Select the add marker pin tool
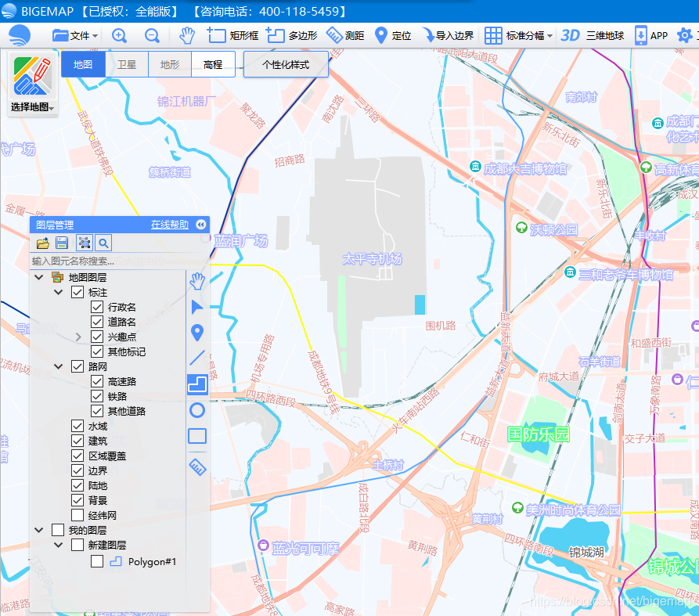 click(x=197, y=333)
